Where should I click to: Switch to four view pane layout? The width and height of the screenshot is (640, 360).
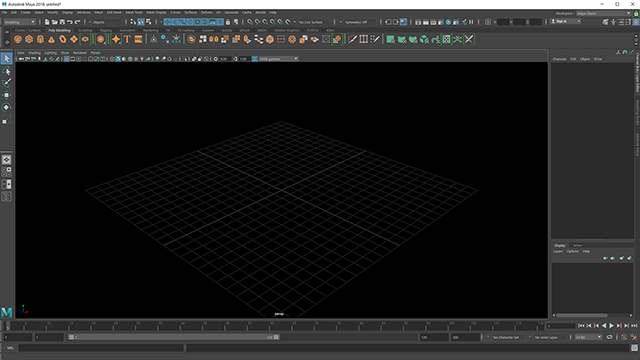click(x=7, y=172)
